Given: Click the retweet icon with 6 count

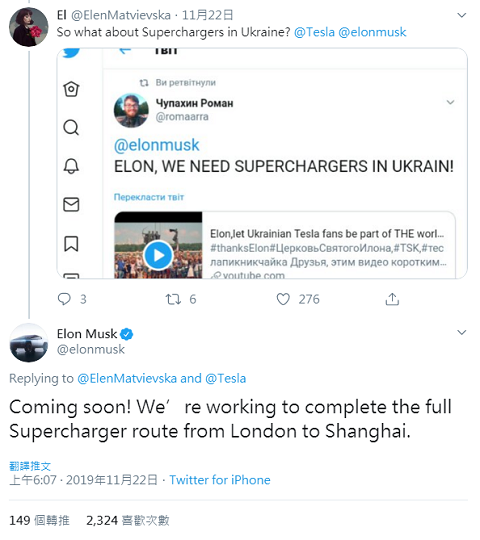Looking at the screenshot, I should coord(173,299).
